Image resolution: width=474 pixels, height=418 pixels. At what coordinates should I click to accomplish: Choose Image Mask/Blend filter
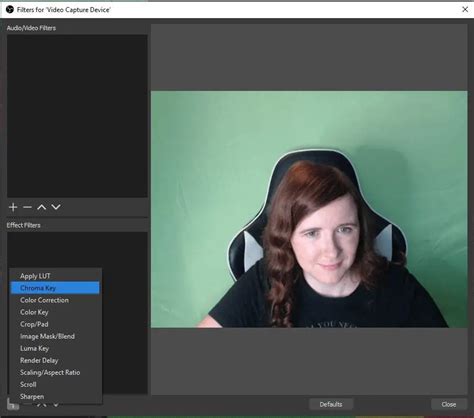(55, 336)
